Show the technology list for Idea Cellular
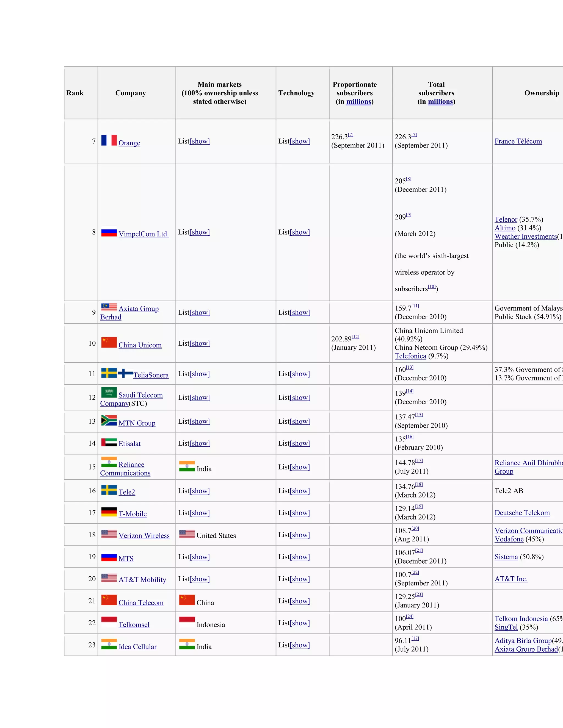 (x=300, y=645)
